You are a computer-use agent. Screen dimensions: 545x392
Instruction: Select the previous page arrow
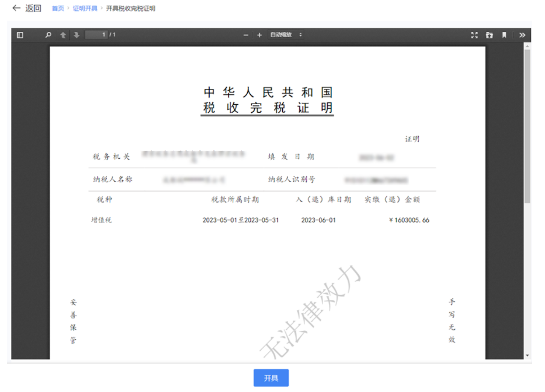pos(63,35)
